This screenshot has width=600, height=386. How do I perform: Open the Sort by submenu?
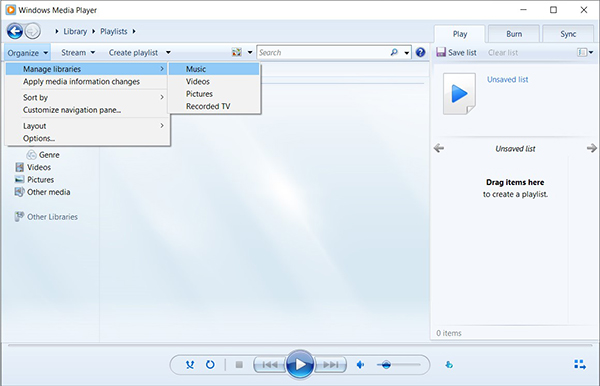pyautogui.click(x=87, y=97)
